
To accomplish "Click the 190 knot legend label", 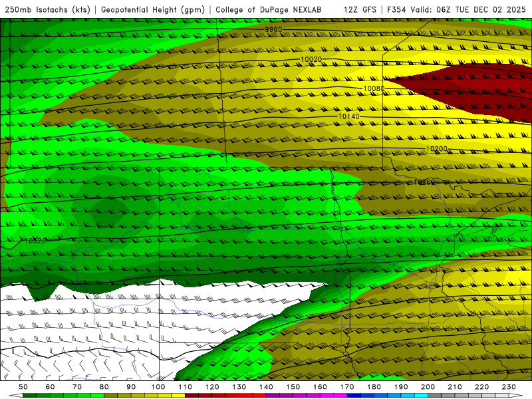I will point(401,387).
